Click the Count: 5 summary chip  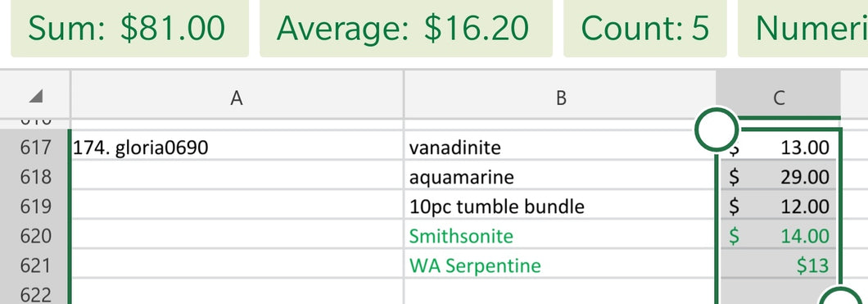[x=645, y=28]
